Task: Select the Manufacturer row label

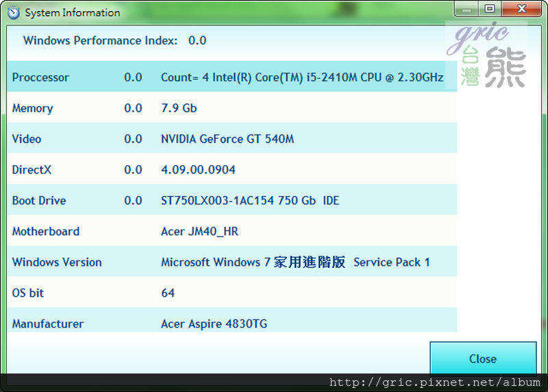Action: point(48,323)
